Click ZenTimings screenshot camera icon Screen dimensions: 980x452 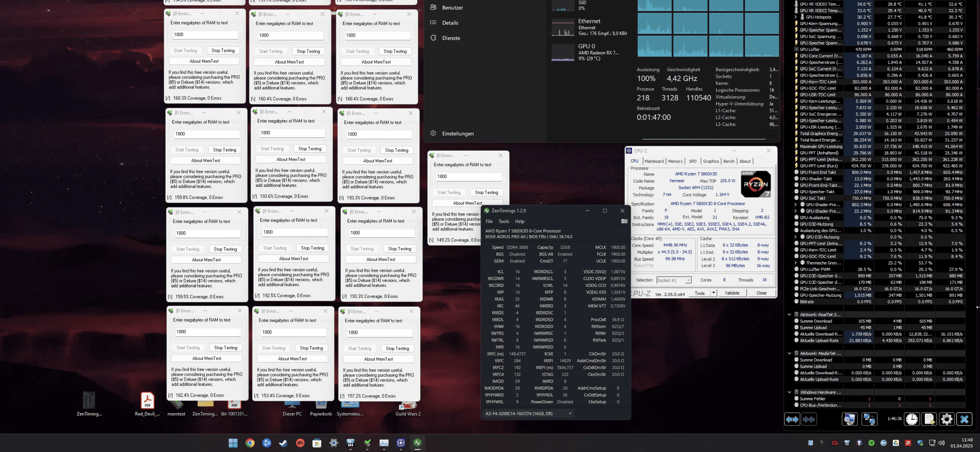point(624,221)
